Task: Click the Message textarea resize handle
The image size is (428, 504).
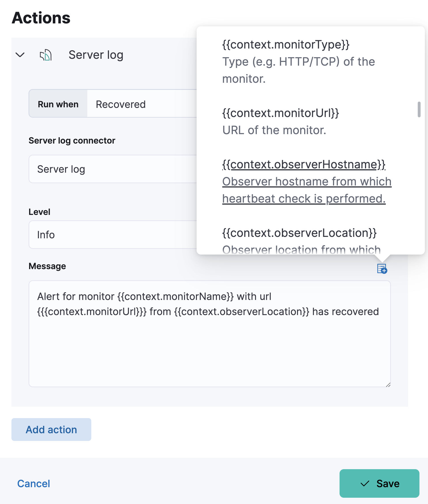Action: 388,385
